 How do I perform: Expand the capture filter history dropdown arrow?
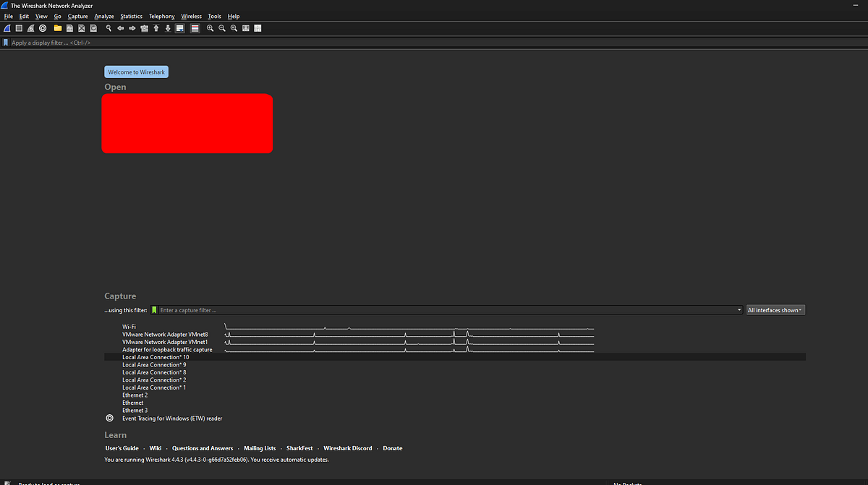coord(739,309)
